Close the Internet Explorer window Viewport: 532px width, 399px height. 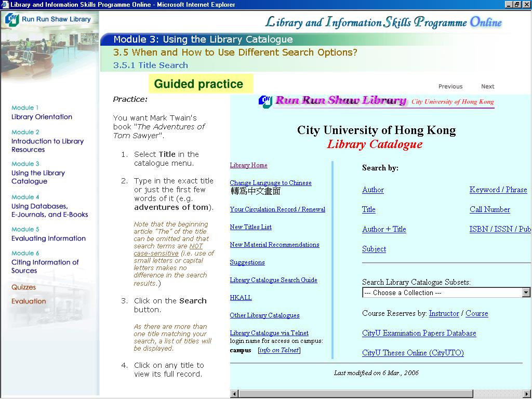point(526,4)
